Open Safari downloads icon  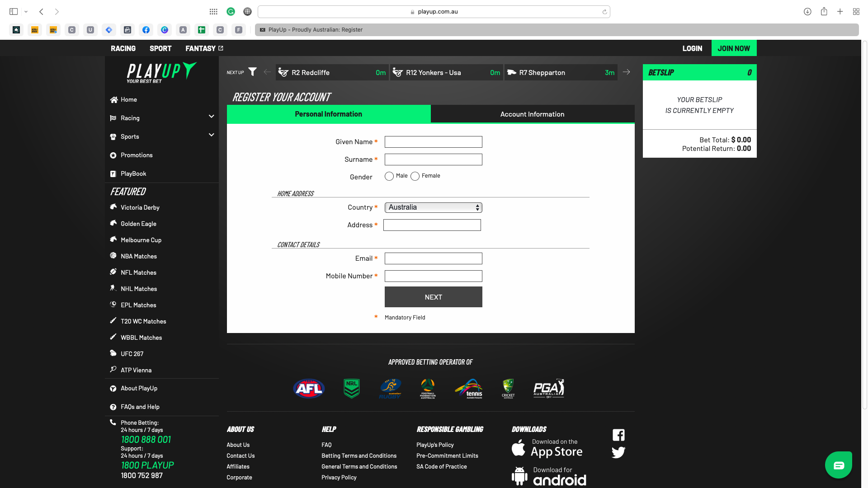point(807,11)
